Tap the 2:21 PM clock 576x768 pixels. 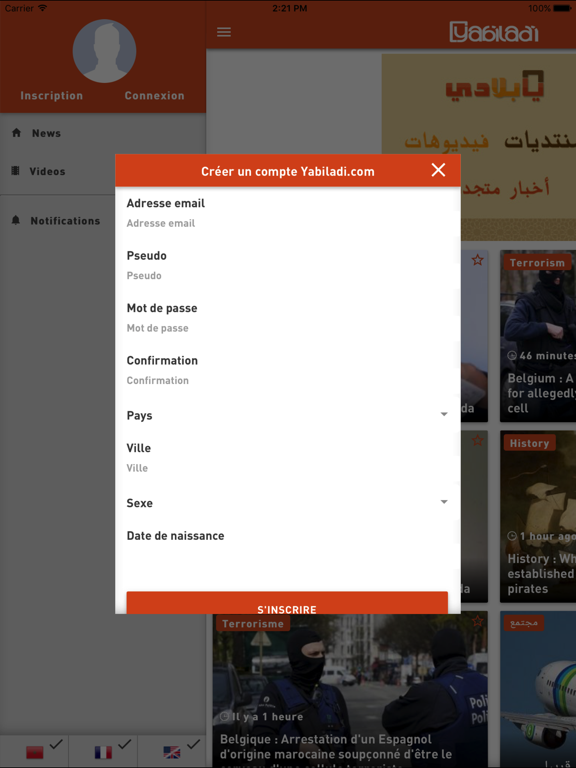[x=289, y=8]
